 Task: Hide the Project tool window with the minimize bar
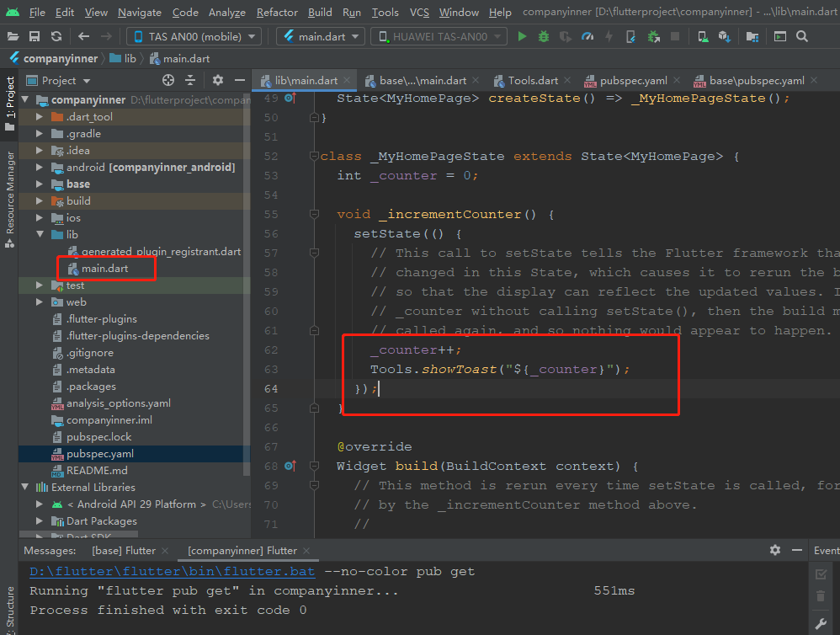[241, 81]
